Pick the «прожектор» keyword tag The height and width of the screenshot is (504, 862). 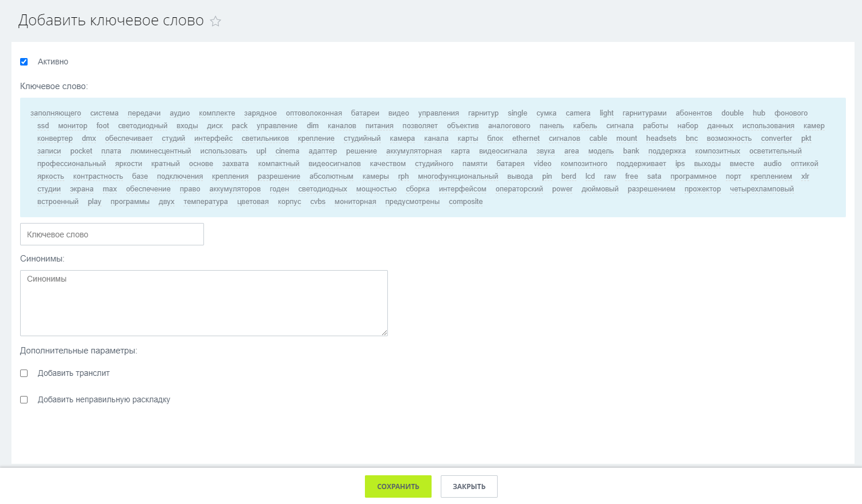702,189
